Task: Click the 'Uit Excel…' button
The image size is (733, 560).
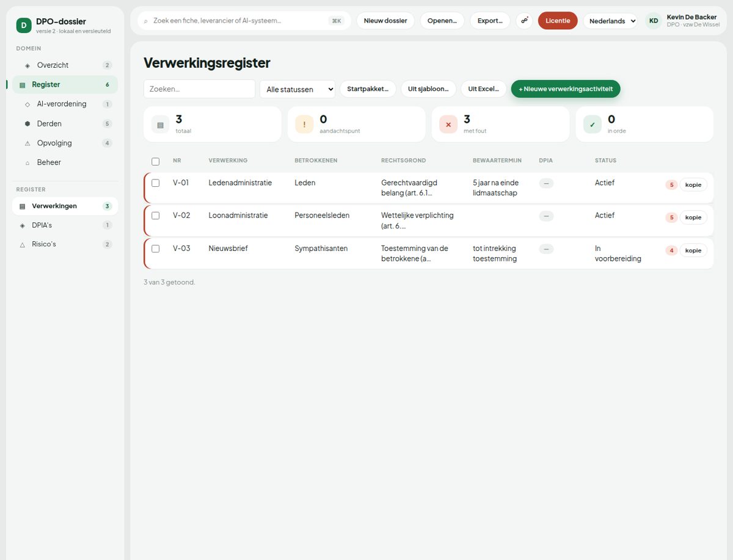Action: [x=484, y=89]
